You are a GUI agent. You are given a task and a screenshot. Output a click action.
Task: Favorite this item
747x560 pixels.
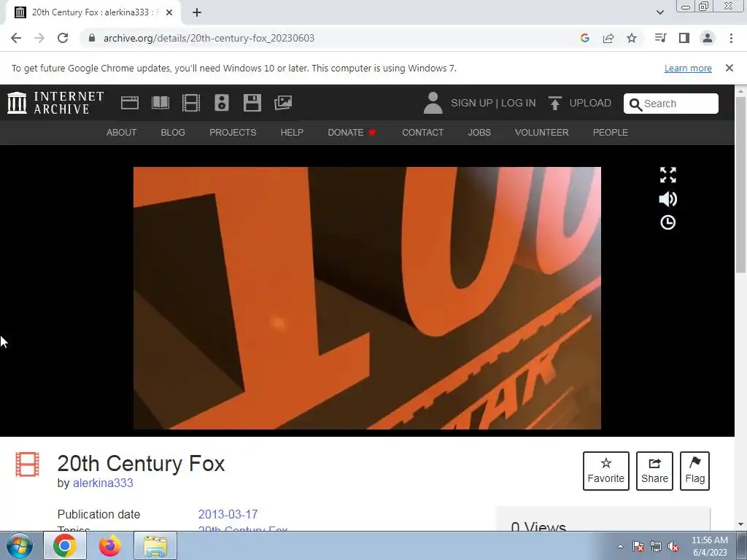[x=606, y=471]
